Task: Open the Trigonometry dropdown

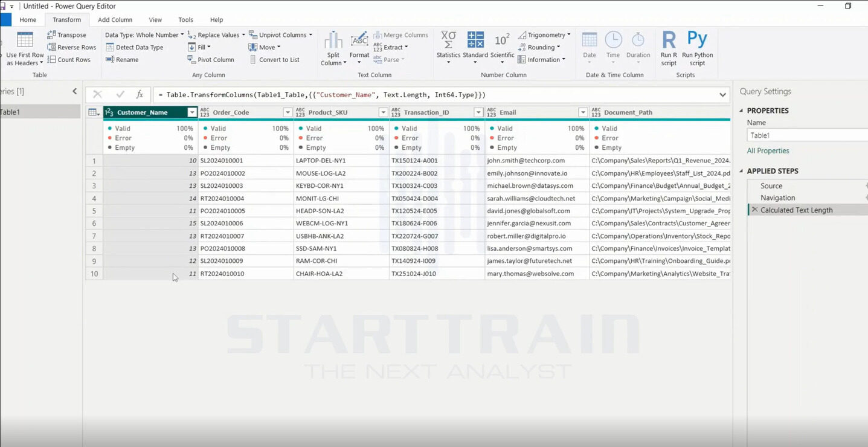Action: [544, 35]
